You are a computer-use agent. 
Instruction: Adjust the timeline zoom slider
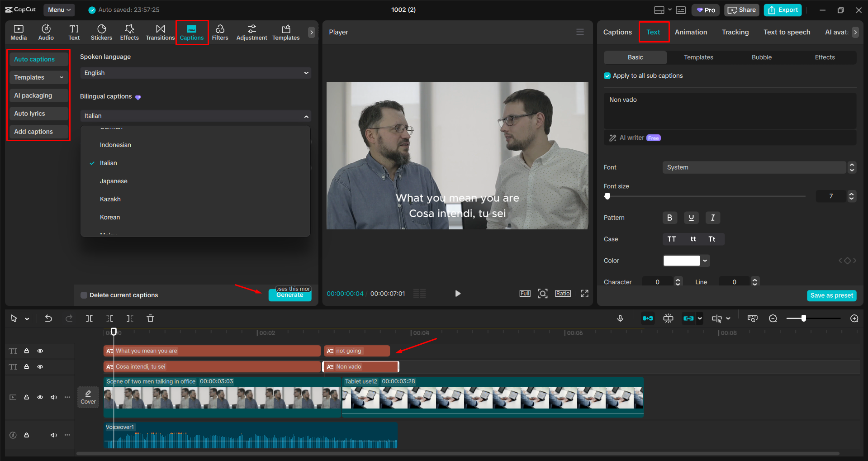[x=804, y=318]
